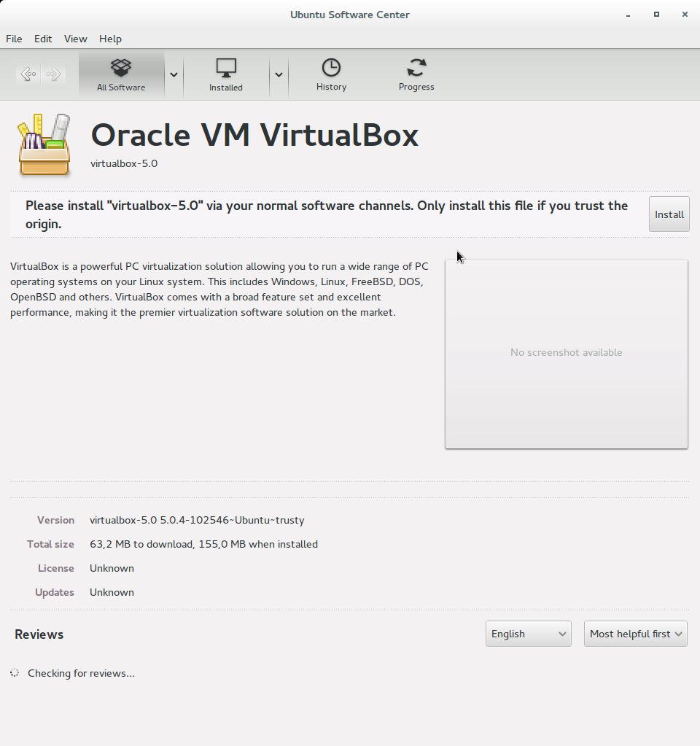Open the Most helpful first sort dropdown
700x746 pixels.
[636, 634]
